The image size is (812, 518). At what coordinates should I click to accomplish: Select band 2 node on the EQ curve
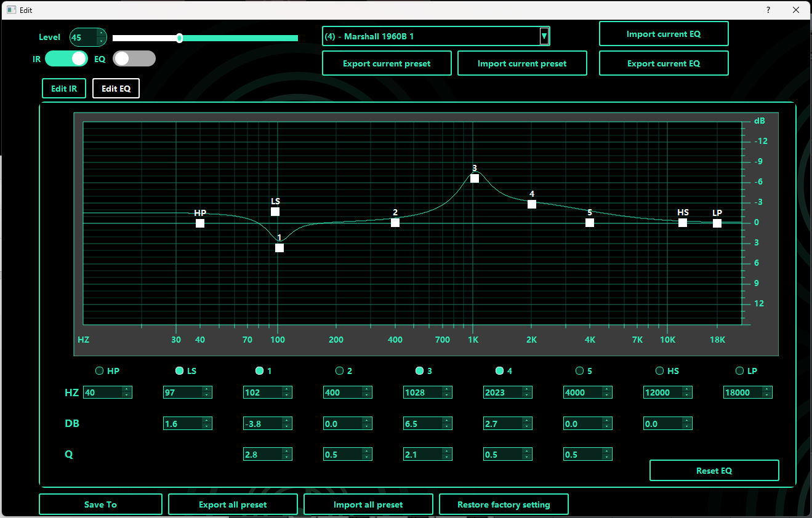tap(395, 223)
